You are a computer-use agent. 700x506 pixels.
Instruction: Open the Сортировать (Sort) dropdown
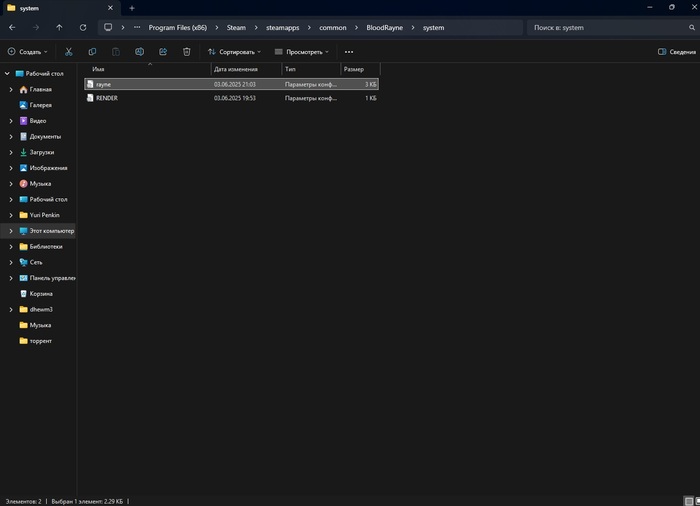point(234,51)
